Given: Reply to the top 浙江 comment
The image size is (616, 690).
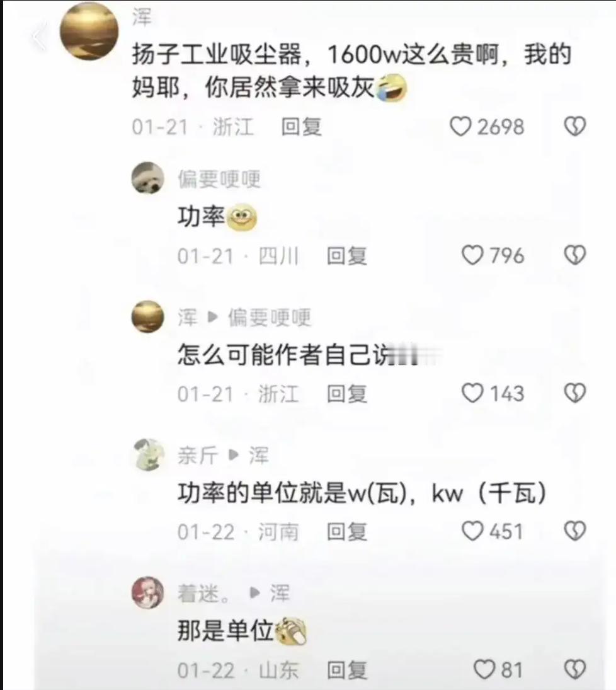Looking at the screenshot, I should click(302, 127).
